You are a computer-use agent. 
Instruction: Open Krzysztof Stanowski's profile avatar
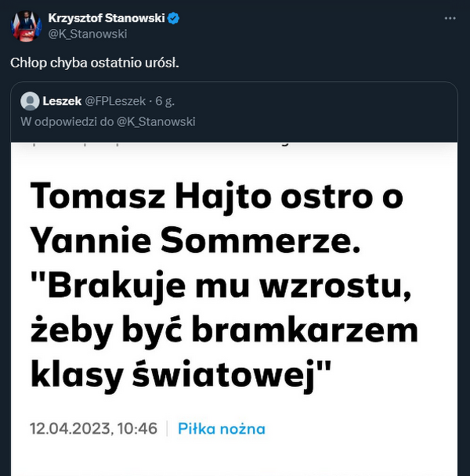25,25
